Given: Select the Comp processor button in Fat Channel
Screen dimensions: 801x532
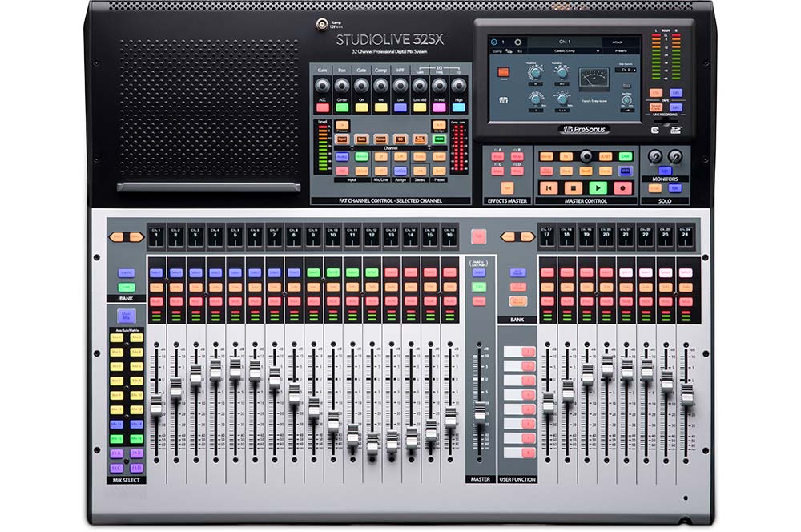Looking at the screenshot, I should (379, 138).
